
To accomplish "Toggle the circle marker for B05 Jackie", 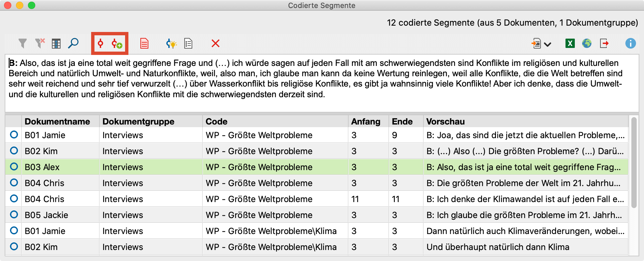I will click(x=14, y=215).
